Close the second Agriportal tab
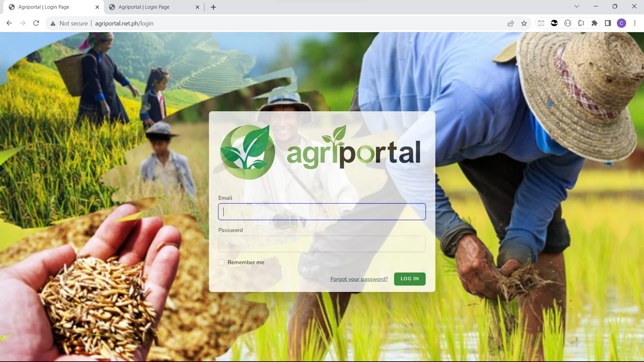Viewport: 644px width, 362px height. tap(197, 7)
